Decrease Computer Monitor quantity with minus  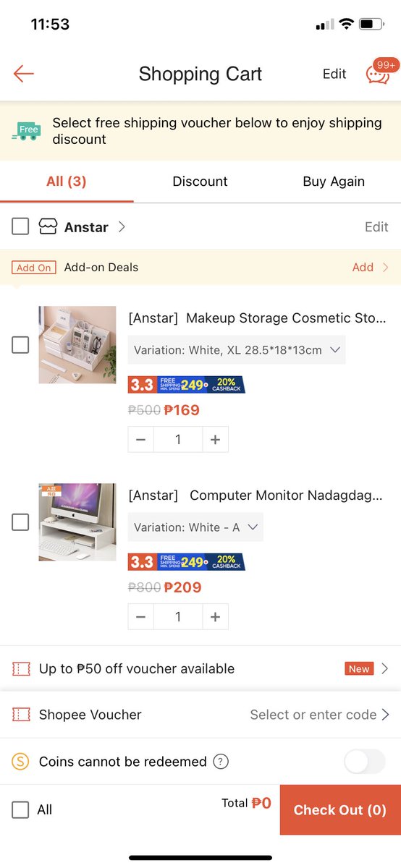click(x=141, y=617)
